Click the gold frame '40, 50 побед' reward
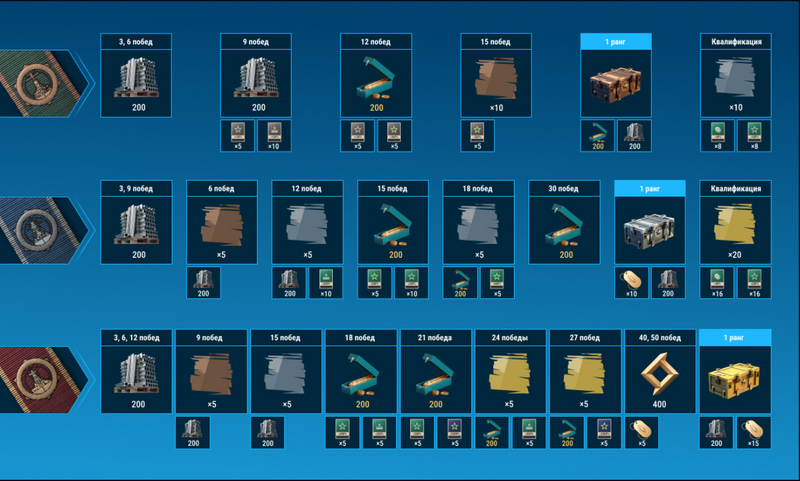800x481 pixels. point(659,376)
